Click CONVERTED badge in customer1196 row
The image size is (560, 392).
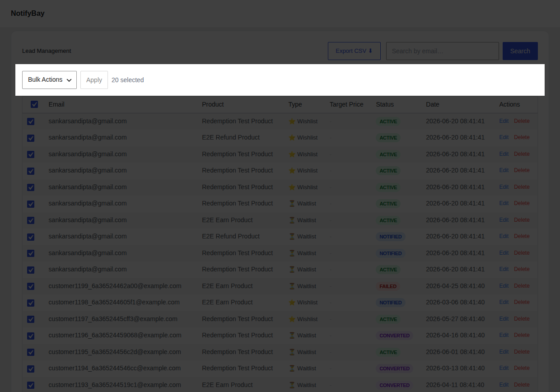(x=394, y=336)
